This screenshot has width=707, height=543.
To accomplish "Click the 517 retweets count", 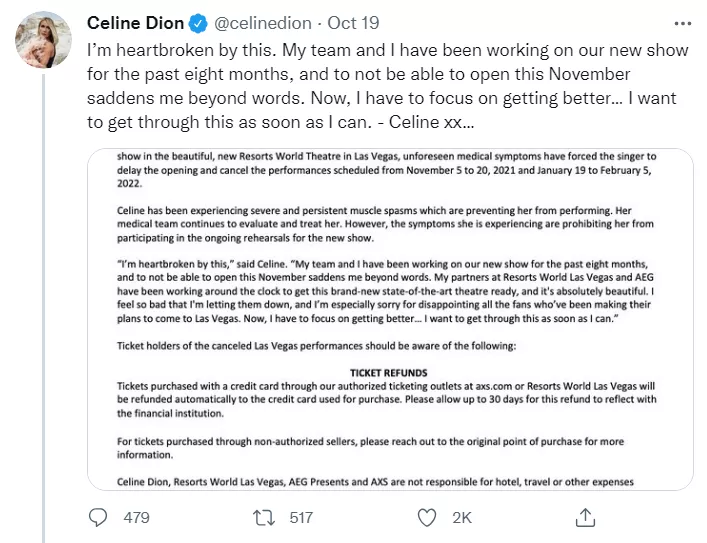I will (x=299, y=517).
